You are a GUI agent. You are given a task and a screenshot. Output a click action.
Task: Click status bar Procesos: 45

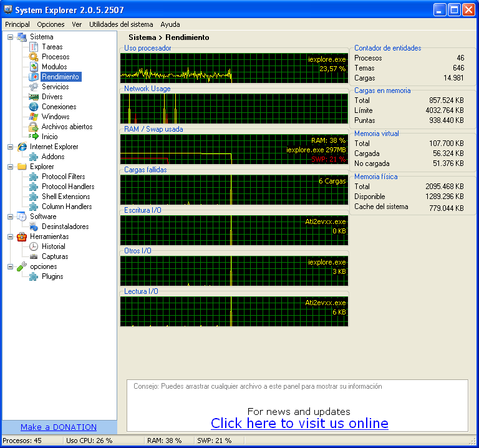[x=22, y=441]
